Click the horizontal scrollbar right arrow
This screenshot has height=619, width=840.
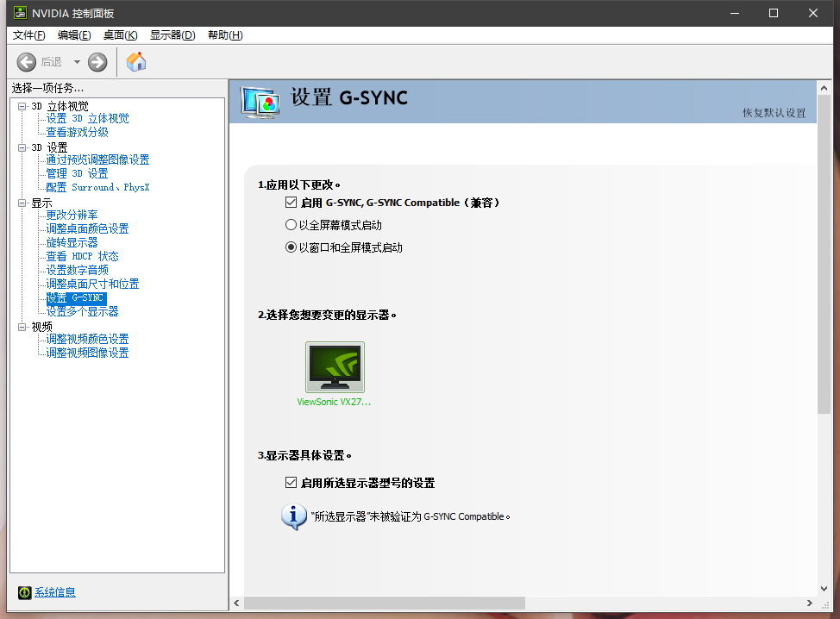click(810, 603)
